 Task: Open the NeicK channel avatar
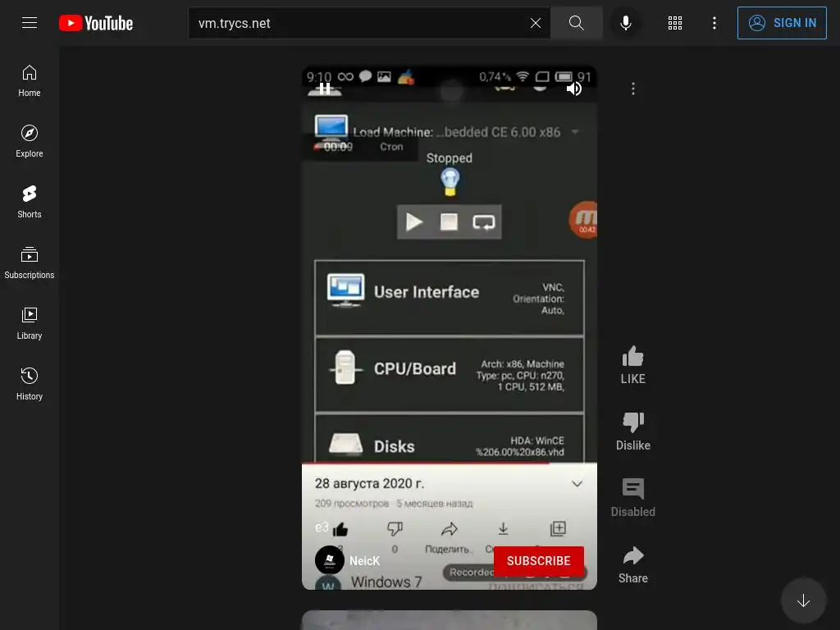pos(330,560)
